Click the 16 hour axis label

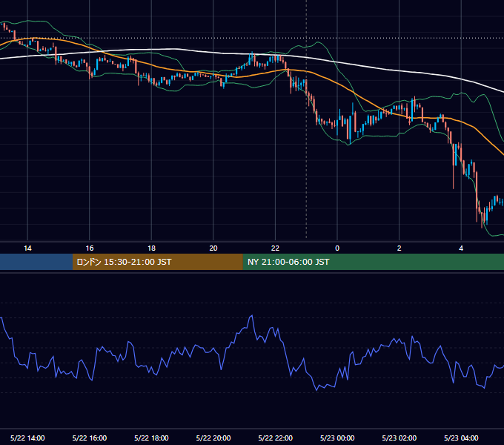(x=90, y=248)
